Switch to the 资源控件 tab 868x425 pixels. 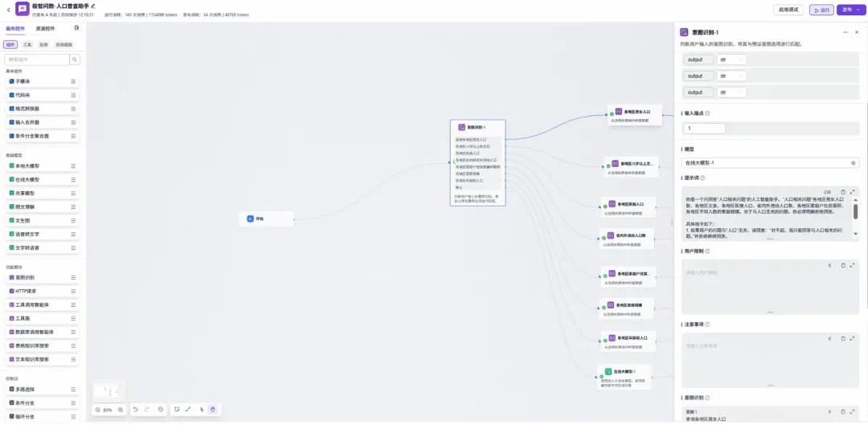tap(45, 28)
